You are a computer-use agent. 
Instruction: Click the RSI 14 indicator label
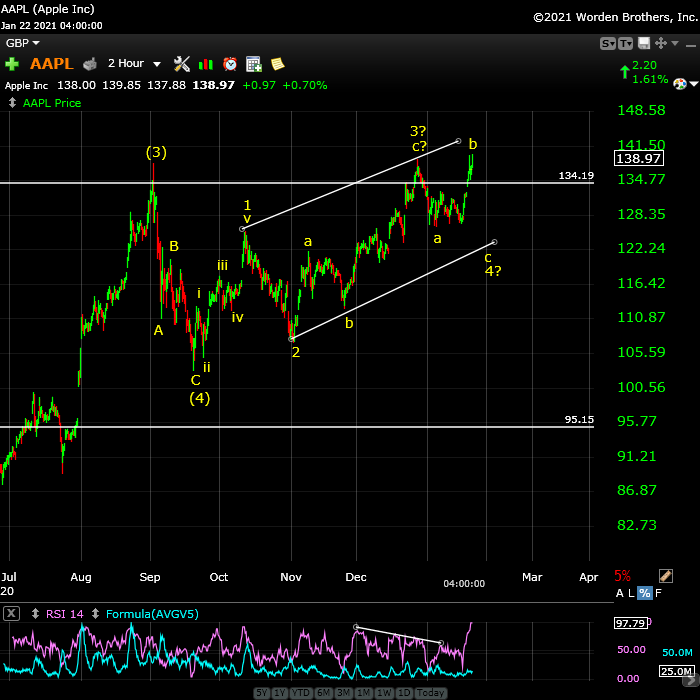[x=65, y=614]
